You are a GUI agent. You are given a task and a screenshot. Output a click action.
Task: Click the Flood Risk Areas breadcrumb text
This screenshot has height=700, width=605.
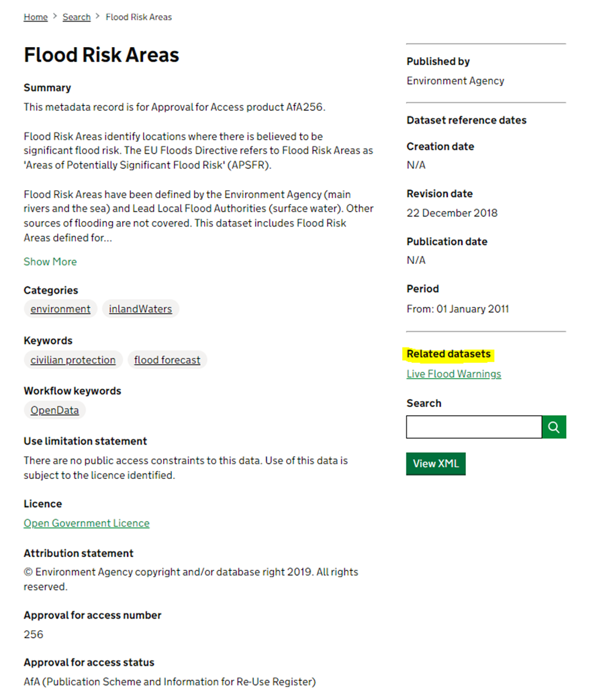point(138,17)
